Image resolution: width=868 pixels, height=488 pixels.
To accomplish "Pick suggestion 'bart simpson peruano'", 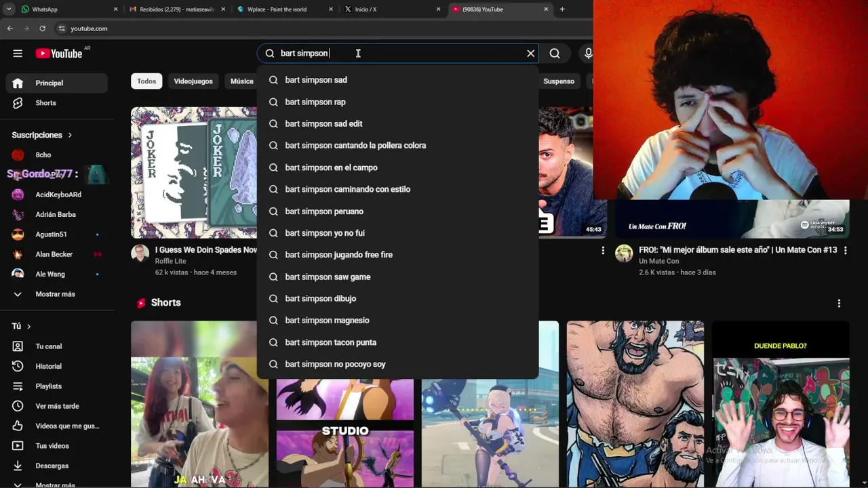I will 397,211.
